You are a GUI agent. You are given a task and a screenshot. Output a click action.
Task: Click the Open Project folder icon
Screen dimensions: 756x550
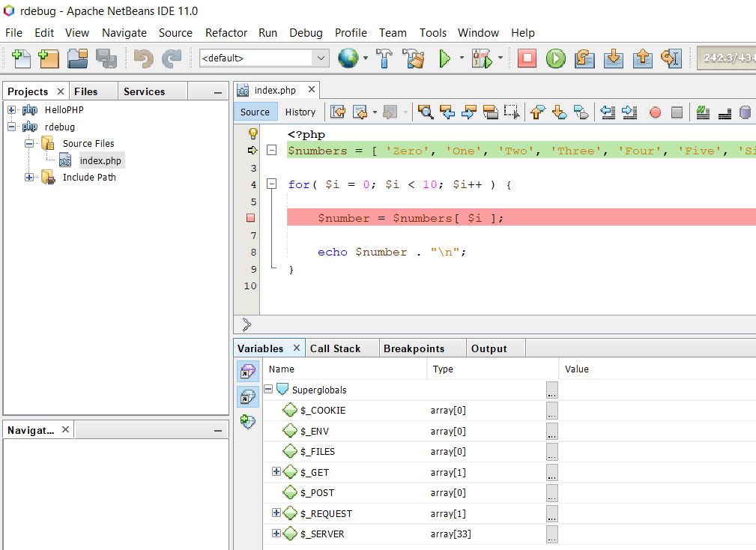[77, 58]
